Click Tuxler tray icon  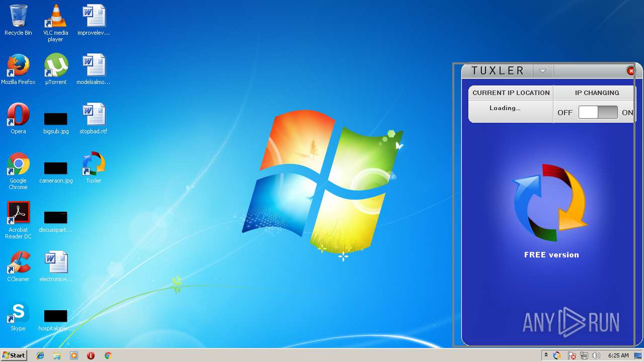pos(557,355)
